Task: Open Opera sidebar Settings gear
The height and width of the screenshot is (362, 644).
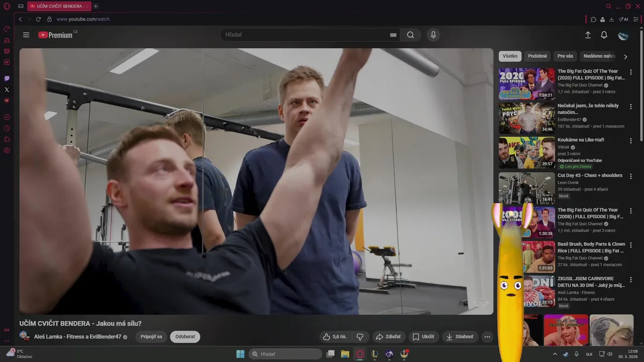Action: (7, 150)
